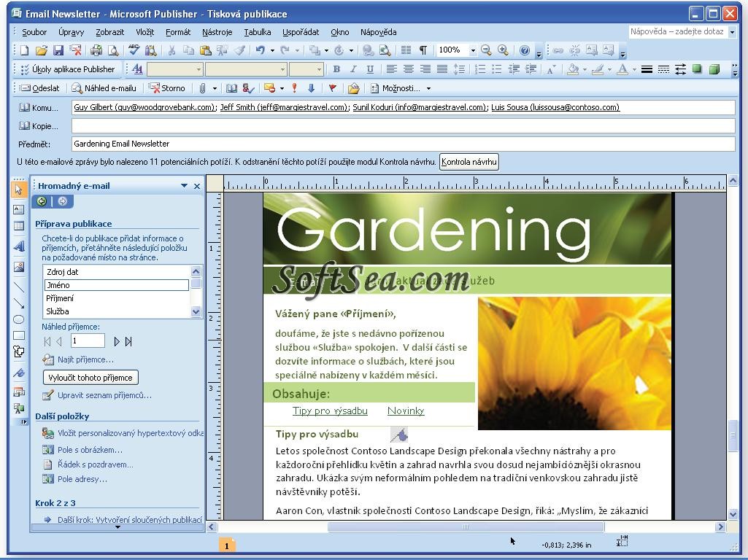Click the horizontal scrollbar thumb below the page
Screen dimensions: 748x560
tap(465, 526)
